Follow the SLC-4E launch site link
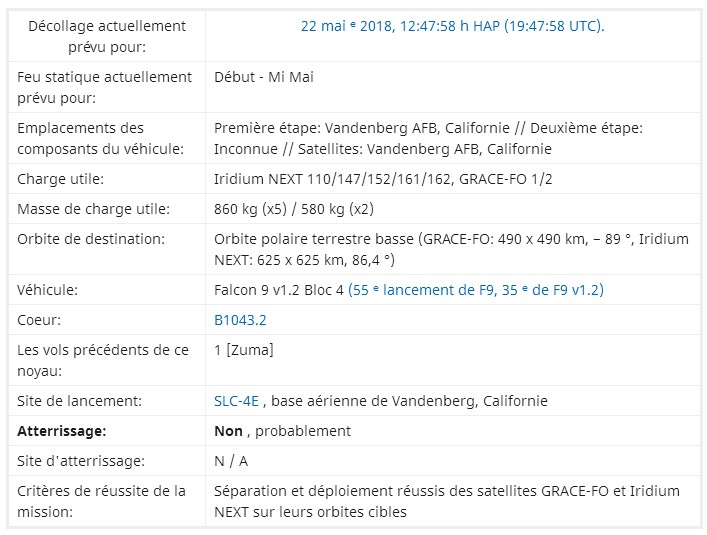 coord(236,401)
